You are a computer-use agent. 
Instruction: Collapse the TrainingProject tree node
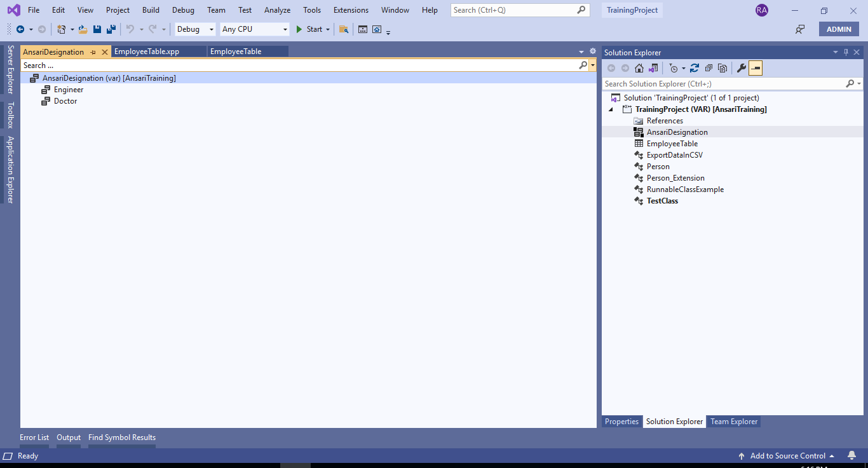coord(611,109)
